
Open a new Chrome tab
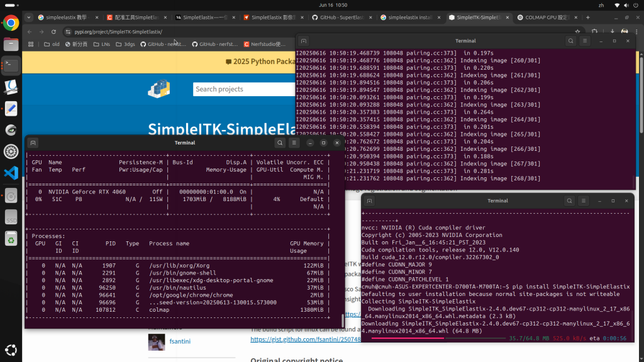tap(588, 17)
